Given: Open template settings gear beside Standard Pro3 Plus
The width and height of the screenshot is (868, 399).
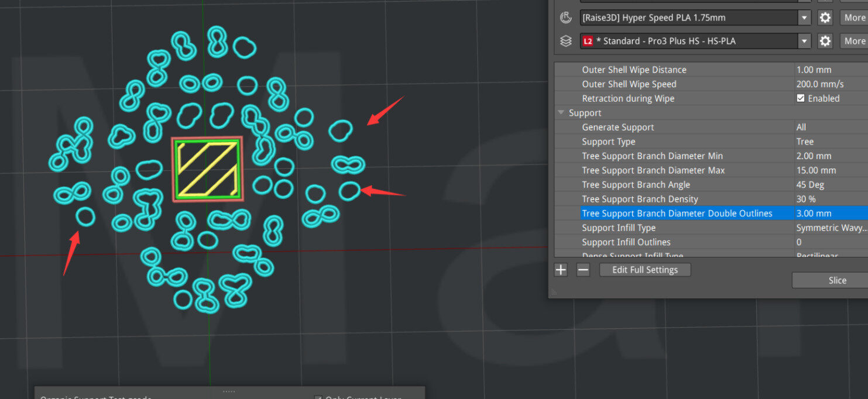Looking at the screenshot, I should [825, 41].
